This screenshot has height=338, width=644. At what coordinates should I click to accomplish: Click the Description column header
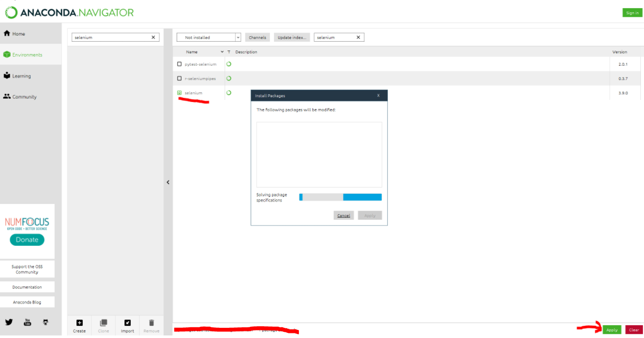(246, 52)
